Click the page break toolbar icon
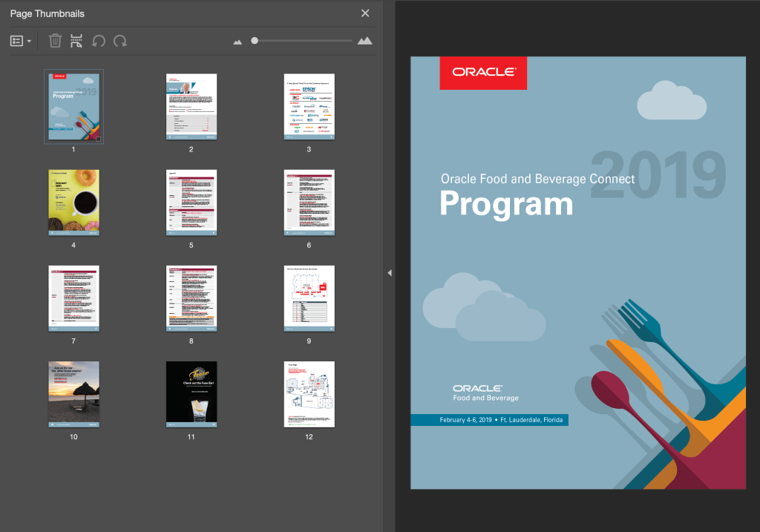 [76, 41]
